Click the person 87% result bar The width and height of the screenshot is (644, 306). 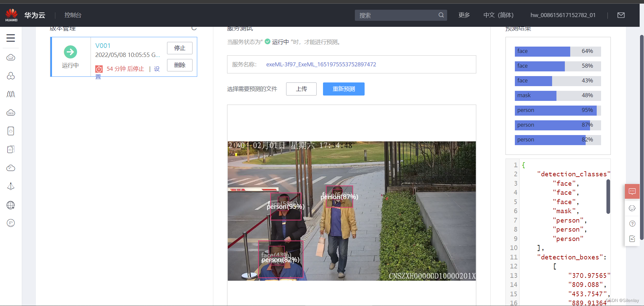(x=558, y=125)
